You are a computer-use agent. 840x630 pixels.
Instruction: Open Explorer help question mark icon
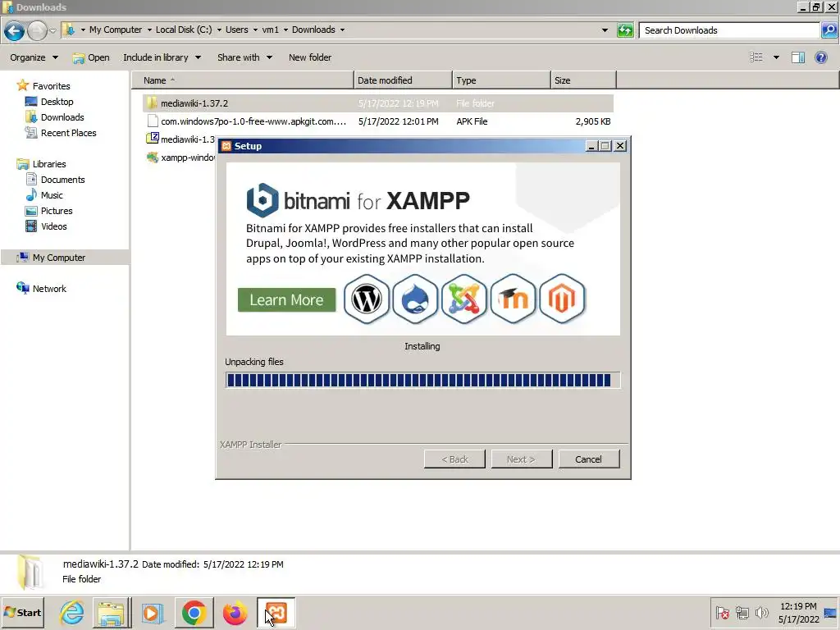pos(820,57)
